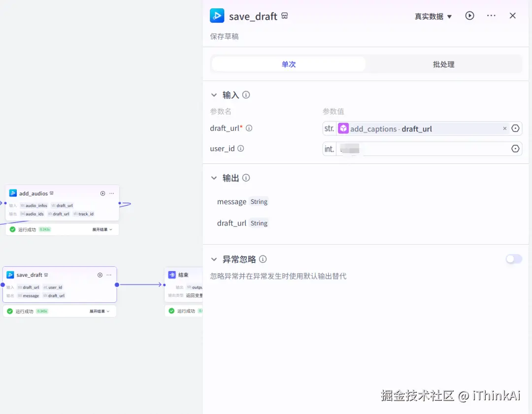The width and height of the screenshot is (532, 414).
Task: Run the add_audios node from its card
Action: click(x=102, y=193)
